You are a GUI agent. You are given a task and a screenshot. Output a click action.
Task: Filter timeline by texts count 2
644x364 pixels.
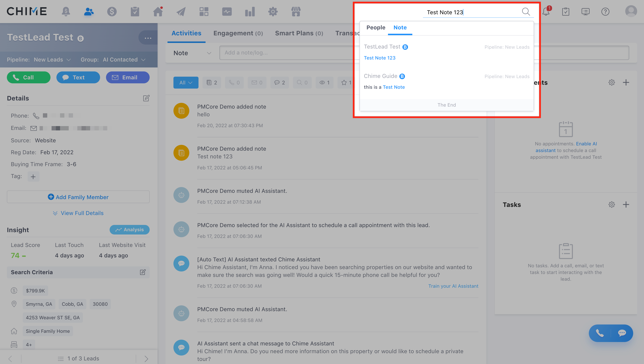(x=279, y=83)
